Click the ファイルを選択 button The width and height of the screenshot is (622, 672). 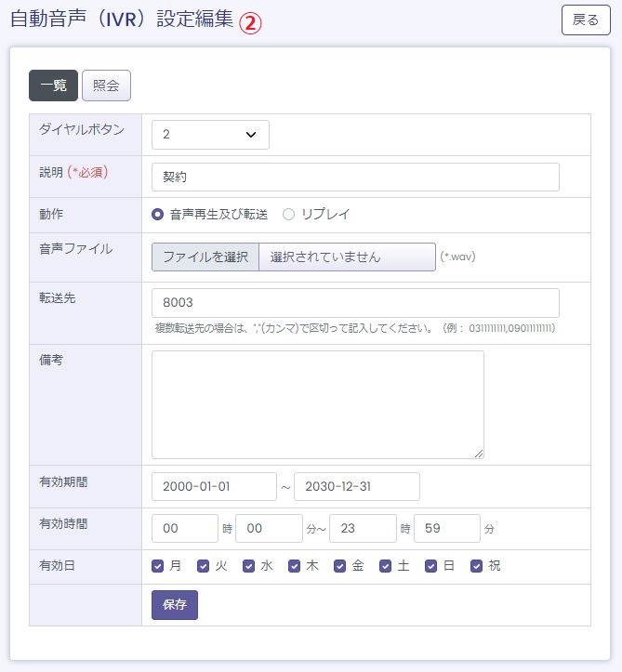[x=205, y=257]
